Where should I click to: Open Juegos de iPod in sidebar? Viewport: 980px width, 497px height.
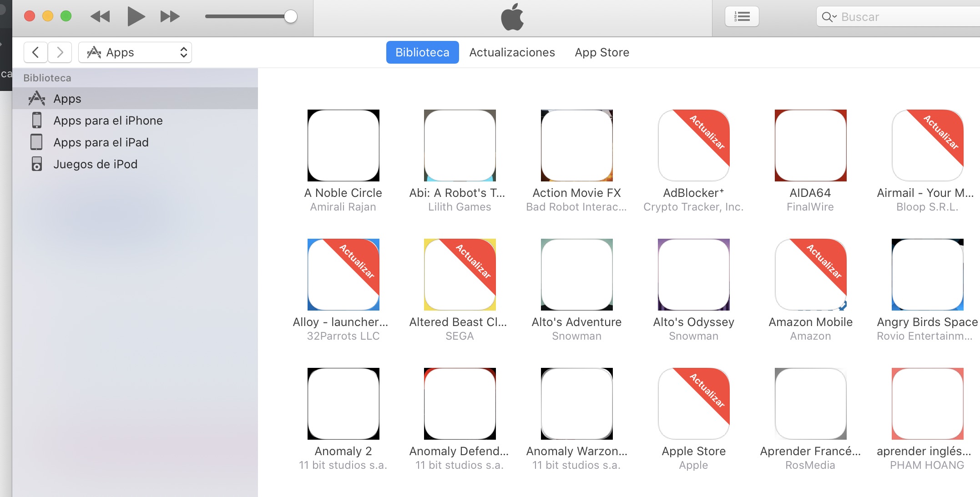pyautogui.click(x=95, y=164)
